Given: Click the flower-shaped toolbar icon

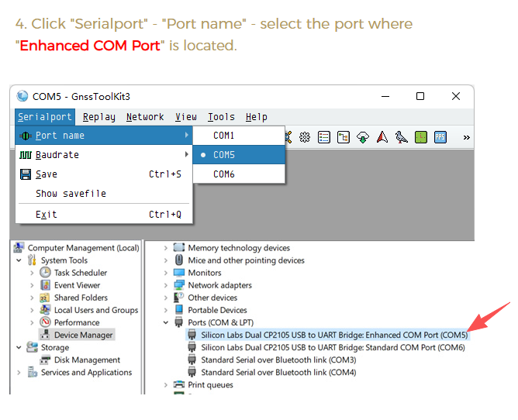Looking at the screenshot, I should coord(306,137).
